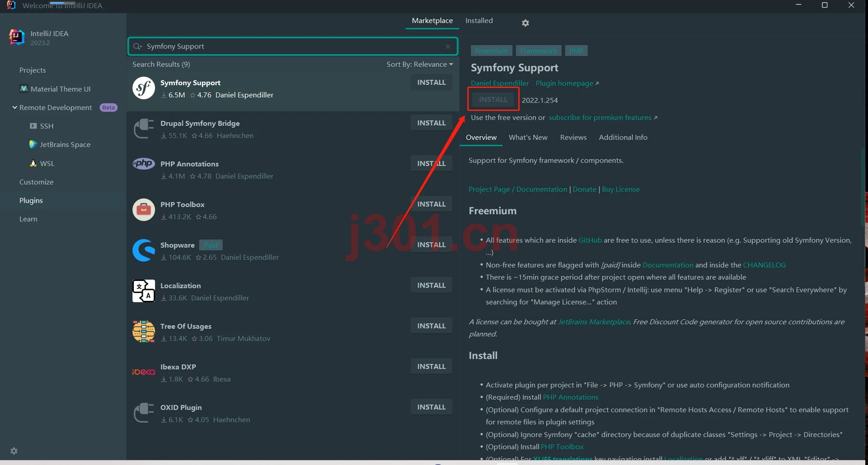Click the Search Results (9) label

(161, 64)
